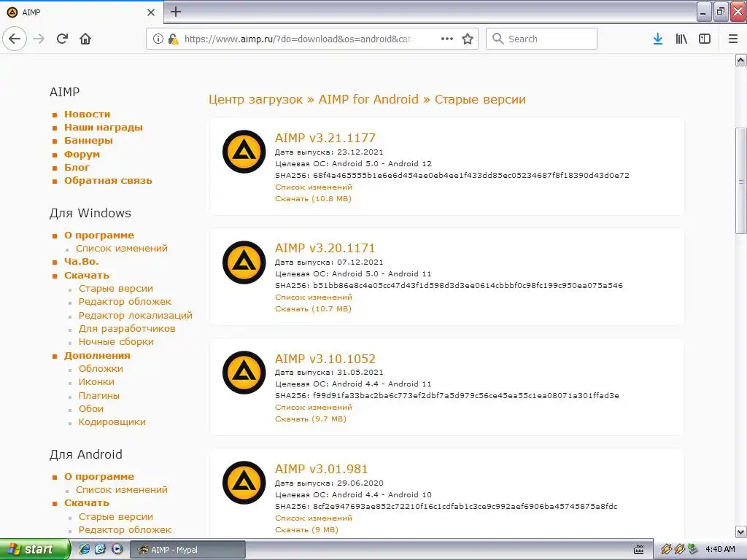Image resolution: width=747 pixels, height=560 pixels.
Task: Open a new tab with plus button
Action: (x=176, y=12)
